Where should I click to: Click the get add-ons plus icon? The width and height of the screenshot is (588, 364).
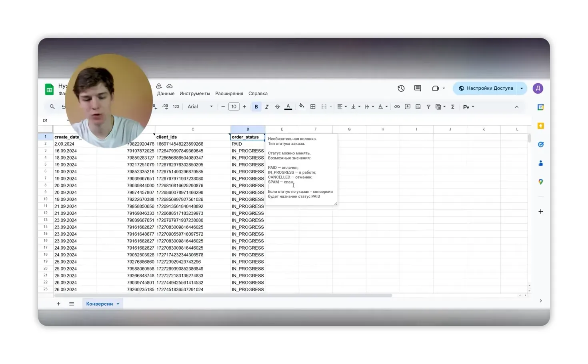pyautogui.click(x=541, y=212)
